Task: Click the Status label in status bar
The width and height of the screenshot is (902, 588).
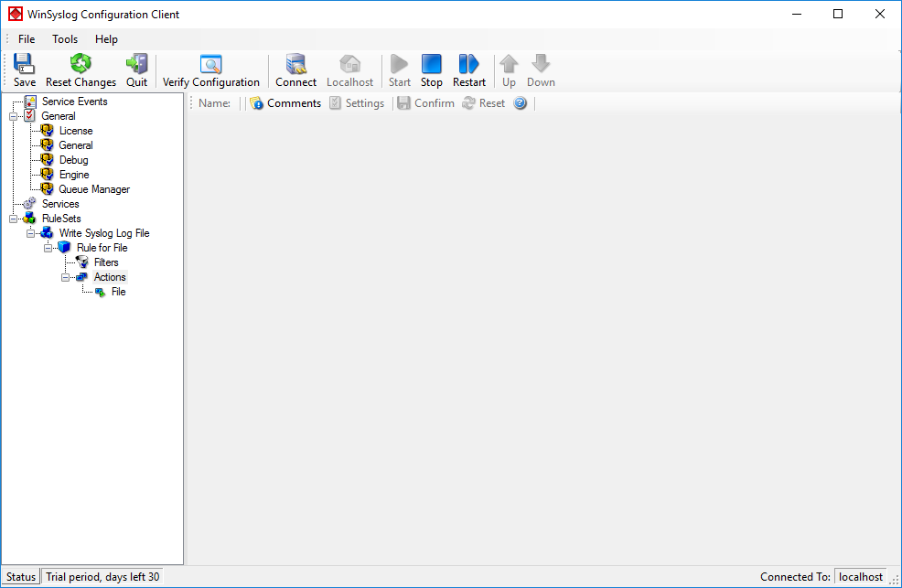Action: pyautogui.click(x=21, y=576)
